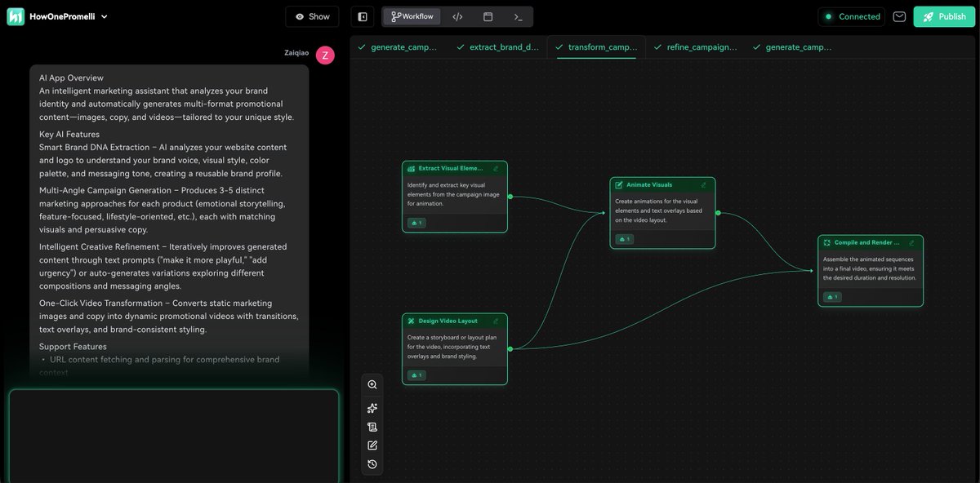Click the Connected status indicator
Viewport: 980px width, 483px height.
852,16
